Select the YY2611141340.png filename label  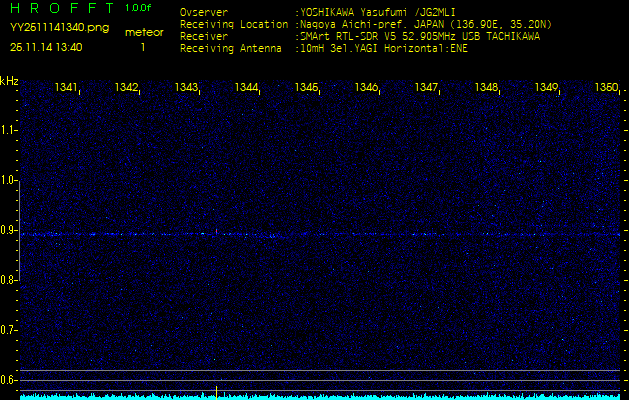pyautogui.click(x=60, y=28)
